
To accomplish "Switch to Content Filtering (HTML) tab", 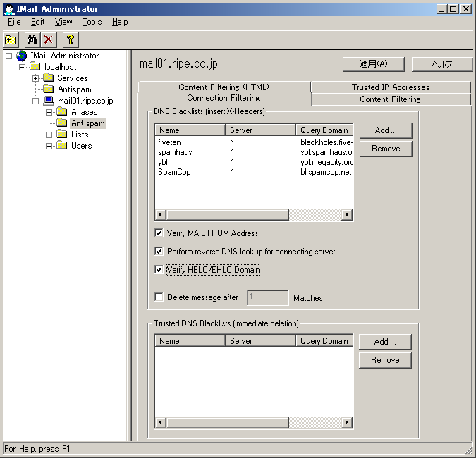I will (x=224, y=87).
